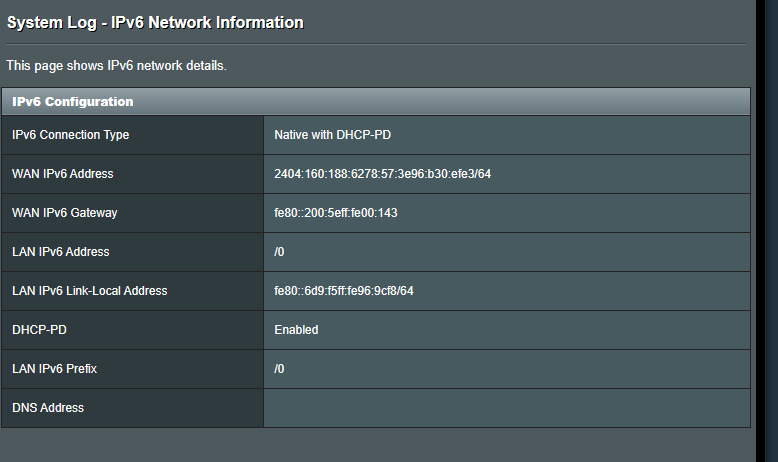This screenshot has height=462, width=778.
Task: Click the LAN IPv6 Prefix label
Action: (x=55, y=369)
